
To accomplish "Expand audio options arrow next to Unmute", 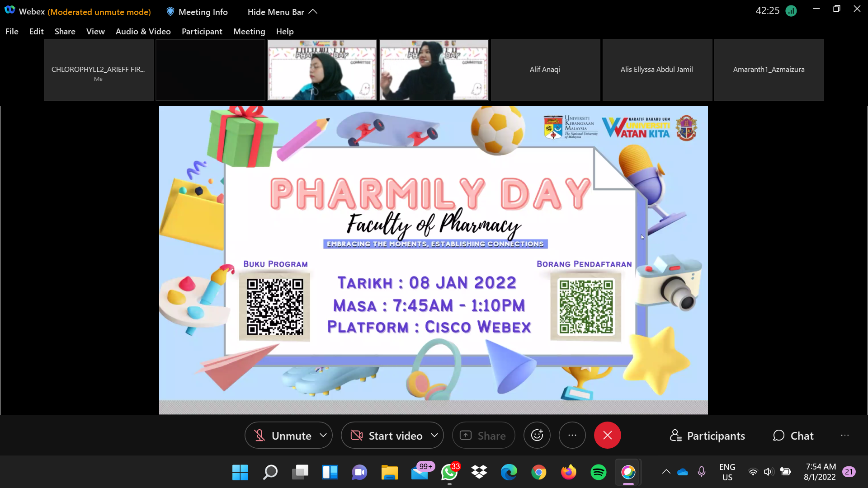I will click(323, 435).
